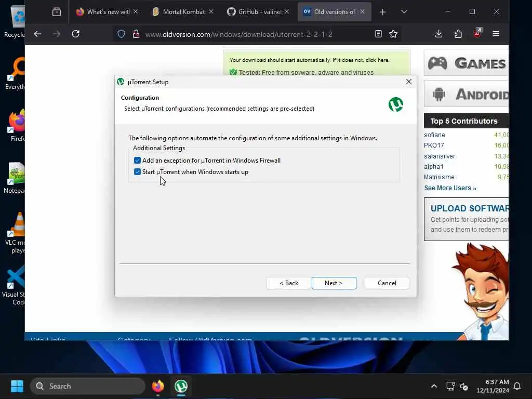Click the Next button in µTorrent Setup
The width and height of the screenshot is (532, 399).
tap(334, 283)
